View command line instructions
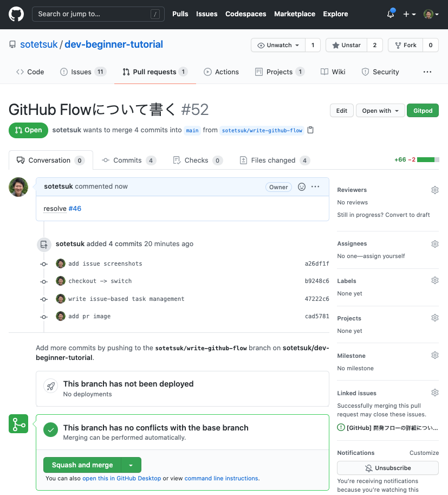 pos(221,478)
